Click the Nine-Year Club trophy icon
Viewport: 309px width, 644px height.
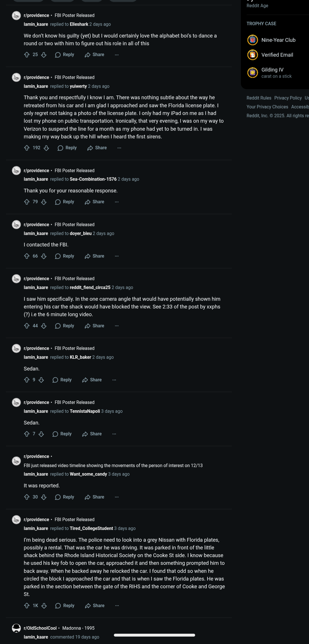[253, 40]
